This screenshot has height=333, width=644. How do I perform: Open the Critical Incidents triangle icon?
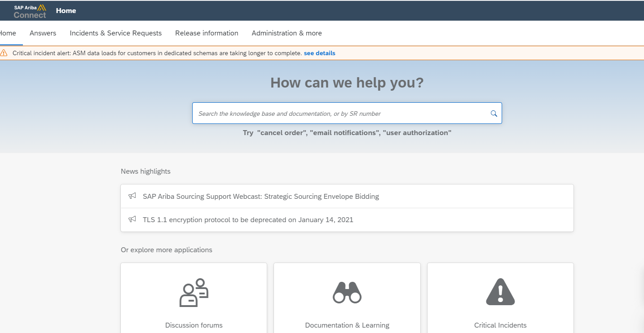pos(500,292)
